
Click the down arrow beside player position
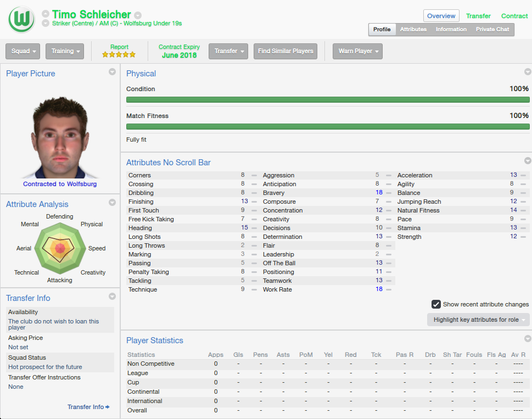pyautogui.click(x=45, y=24)
